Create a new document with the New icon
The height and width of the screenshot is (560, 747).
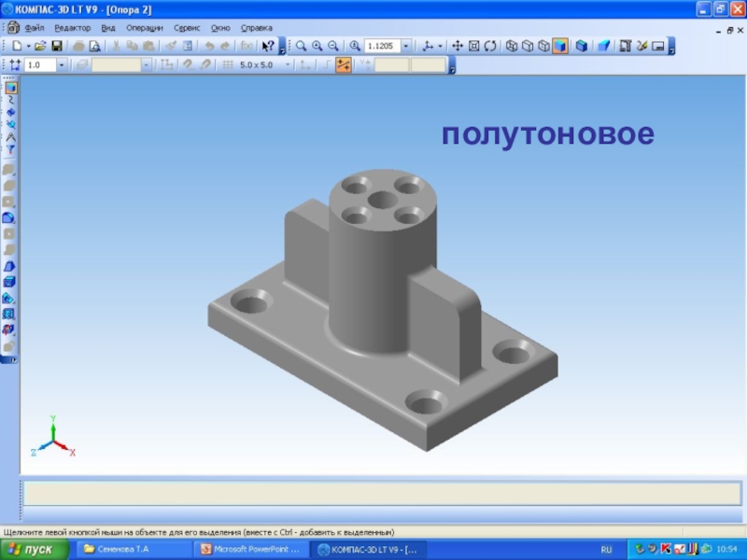click(x=17, y=46)
